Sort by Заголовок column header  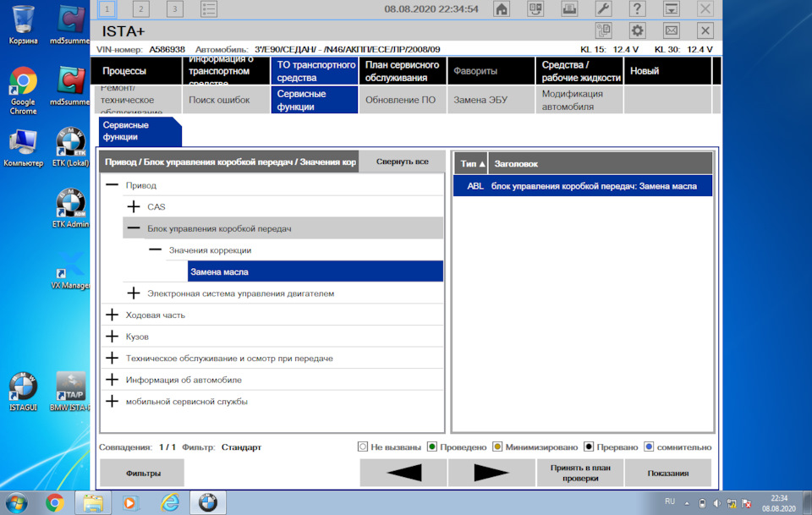click(601, 163)
